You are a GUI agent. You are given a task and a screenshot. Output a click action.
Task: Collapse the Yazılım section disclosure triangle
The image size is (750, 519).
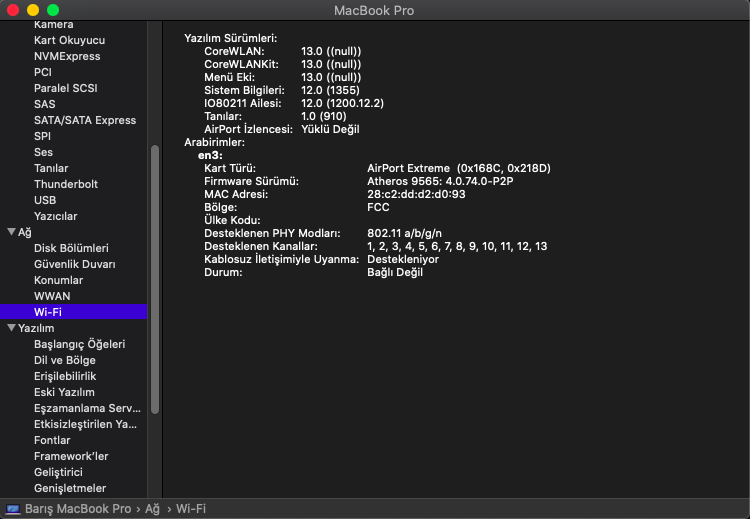[x=11, y=328]
